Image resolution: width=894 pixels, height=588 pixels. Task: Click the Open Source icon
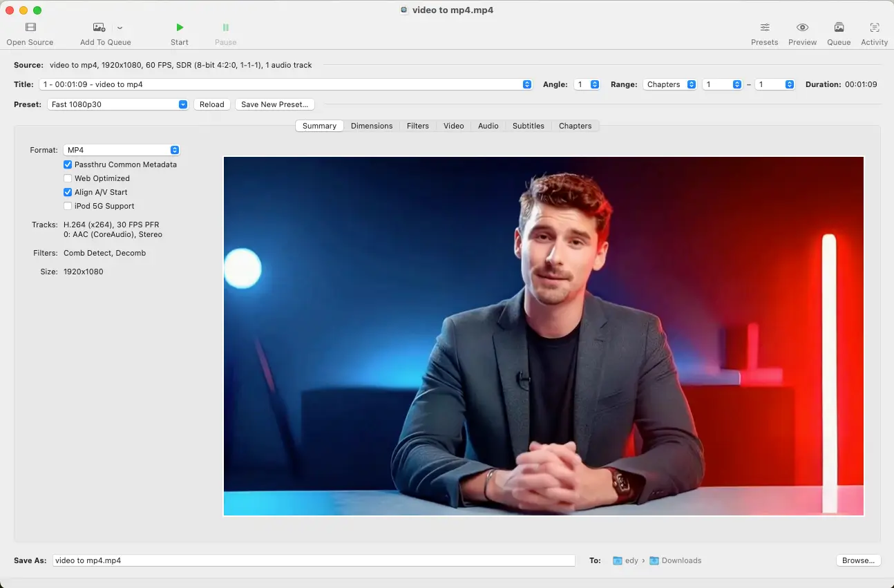pyautogui.click(x=30, y=27)
